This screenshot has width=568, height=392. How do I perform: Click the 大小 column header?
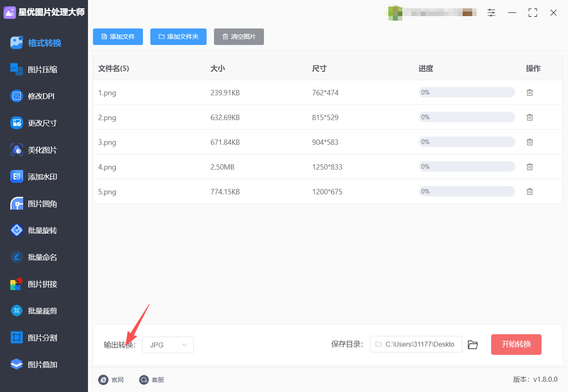tap(218, 68)
